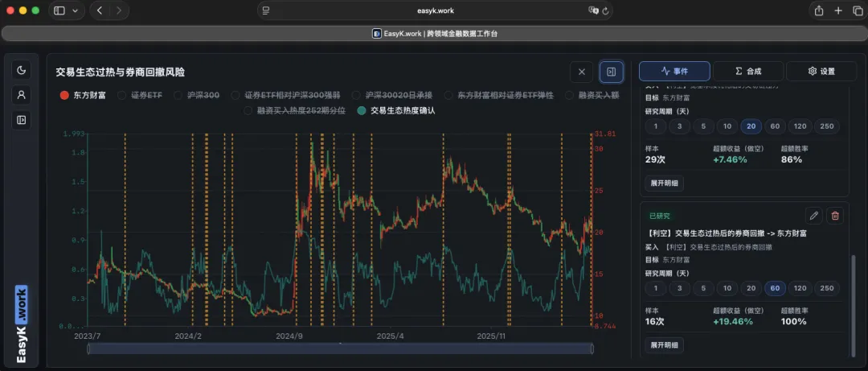
Task: Toggle 证券ETF series in legend
Action: [141, 96]
